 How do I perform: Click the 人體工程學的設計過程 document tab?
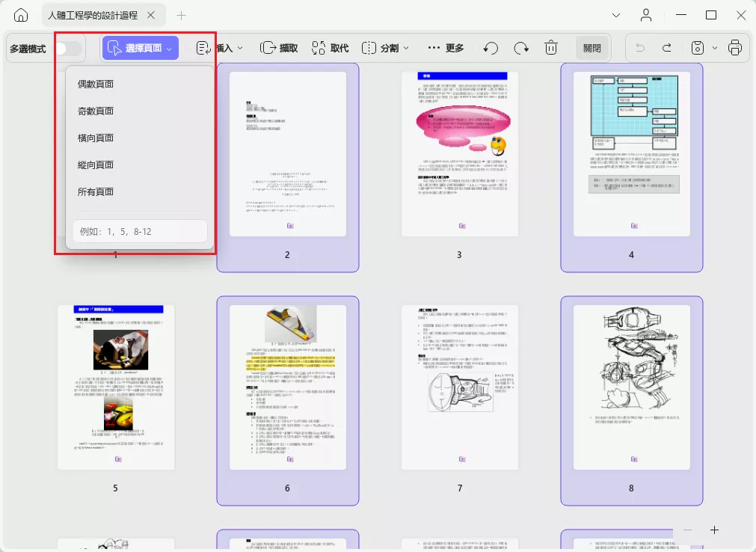pos(104,16)
